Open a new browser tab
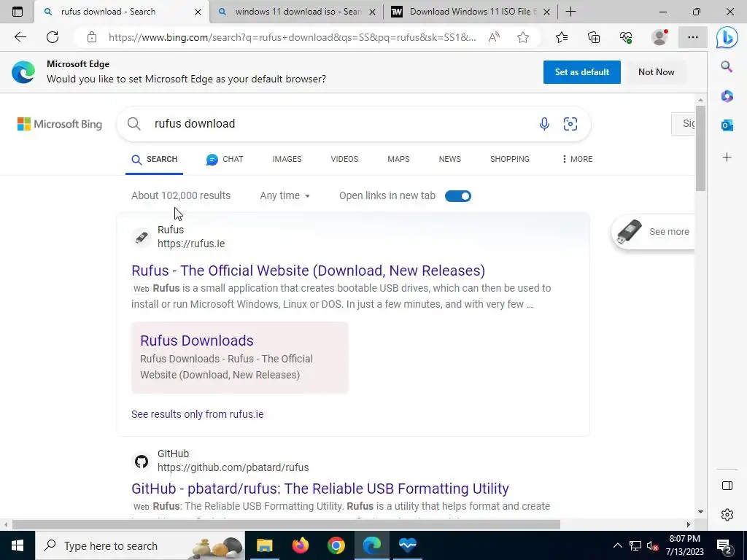This screenshot has width=747, height=560. point(570,12)
